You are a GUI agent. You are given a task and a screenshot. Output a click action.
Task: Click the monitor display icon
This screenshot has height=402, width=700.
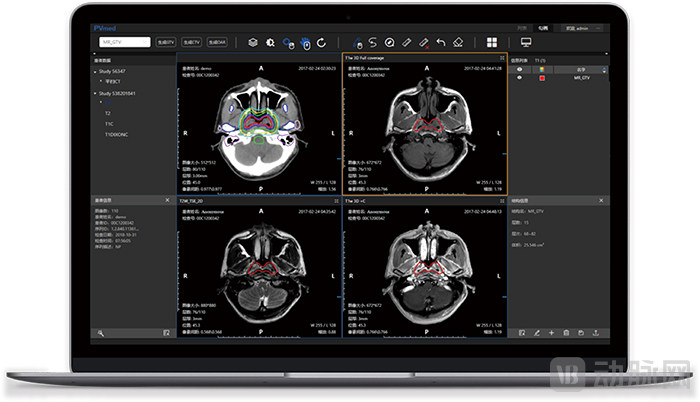pyautogui.click(x=526, y=43)
